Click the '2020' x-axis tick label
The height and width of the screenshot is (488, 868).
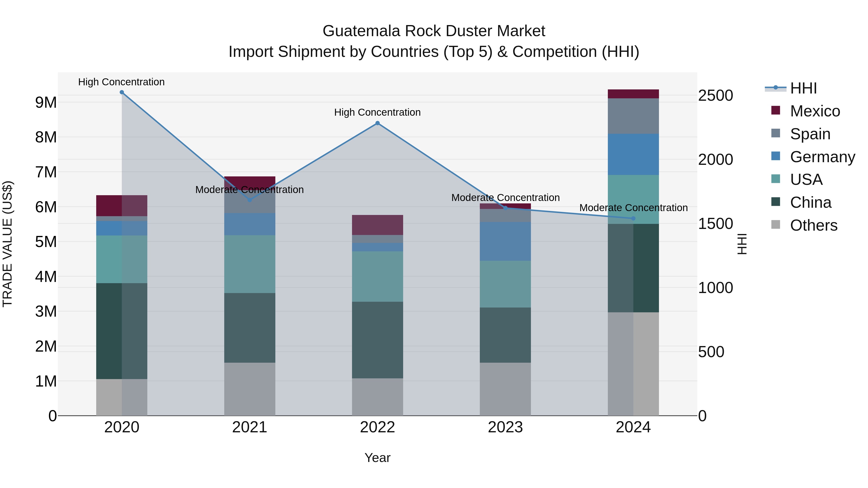pos(122,427)
